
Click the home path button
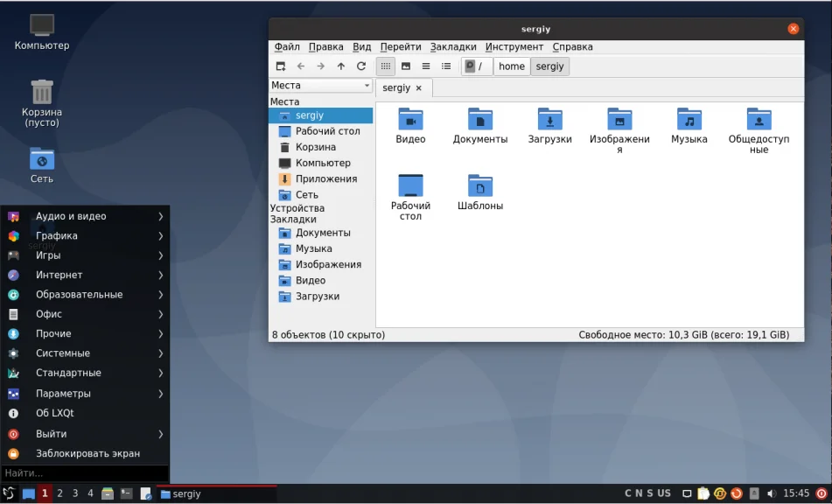[512, 66]
